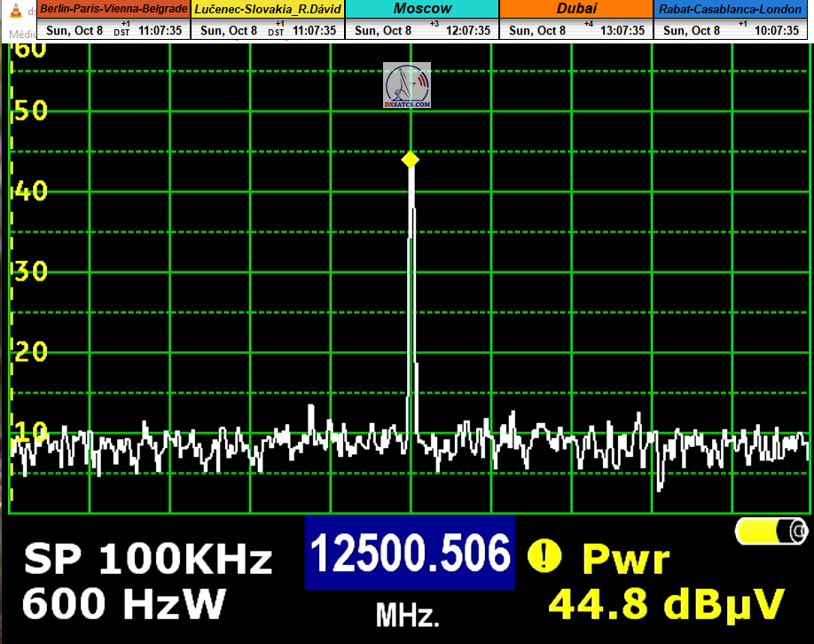This screenshot has height=644, width=814.
Task: Click the MHz. unit label
Action: (407, 614)
